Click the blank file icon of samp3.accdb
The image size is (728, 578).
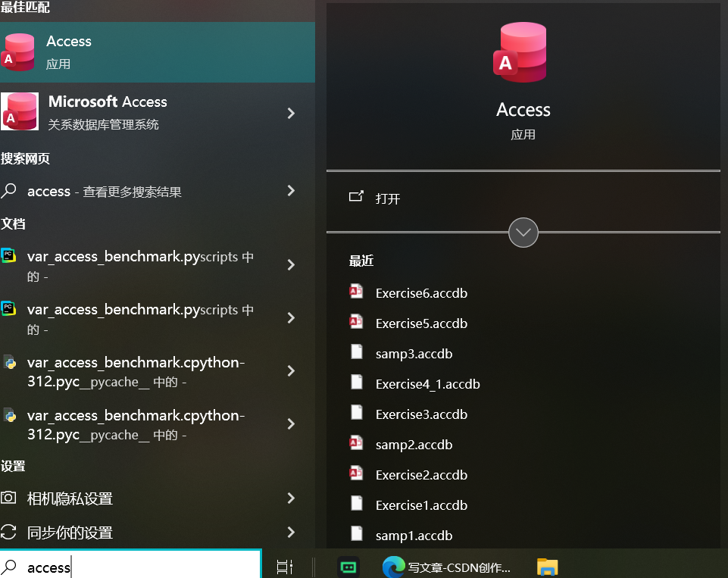coord(357,352)
